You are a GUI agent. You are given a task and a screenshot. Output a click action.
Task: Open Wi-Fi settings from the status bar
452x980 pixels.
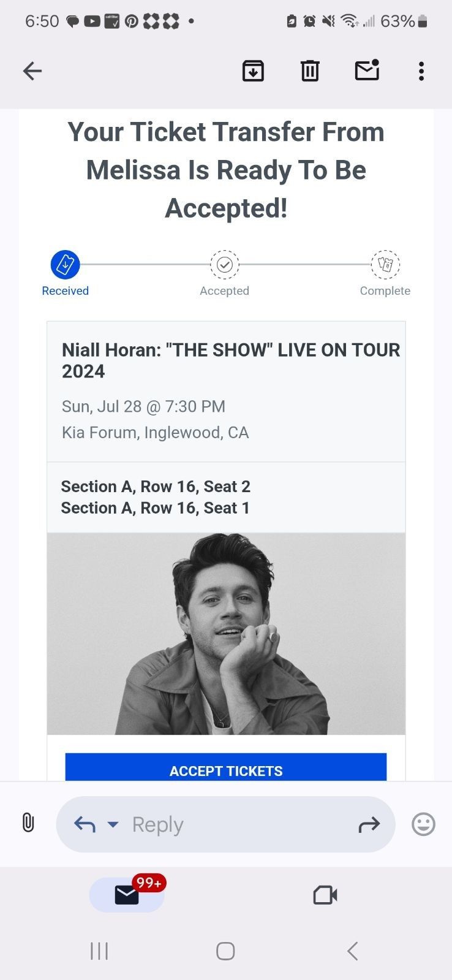[348, 20]
